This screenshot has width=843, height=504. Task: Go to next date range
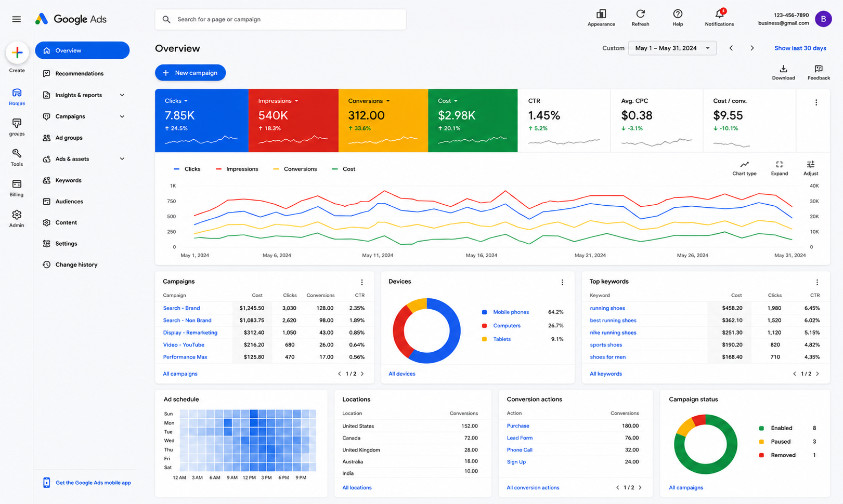click(x=752, y=48)
